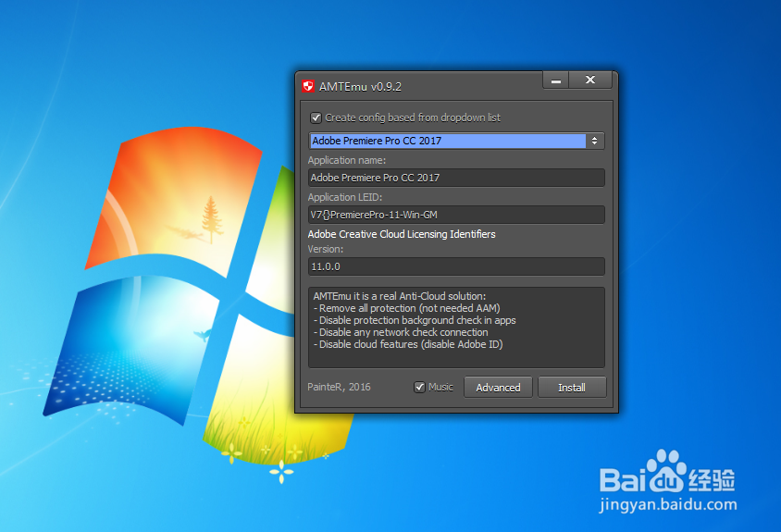The height and width of the screenshot is (532, 781).
Task: Minimize the AMTEmu window
Action: [556, 80]
